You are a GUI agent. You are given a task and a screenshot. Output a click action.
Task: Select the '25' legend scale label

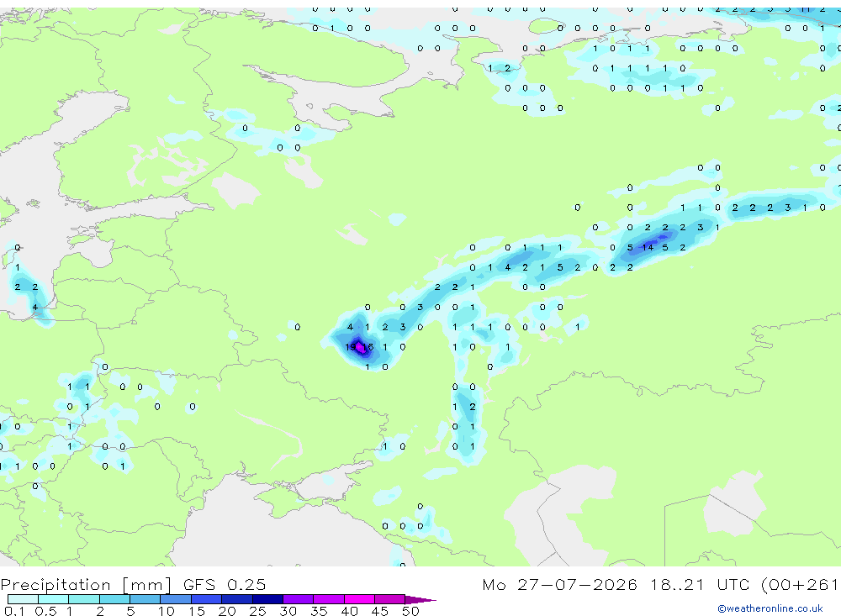[x=257, y=611]
